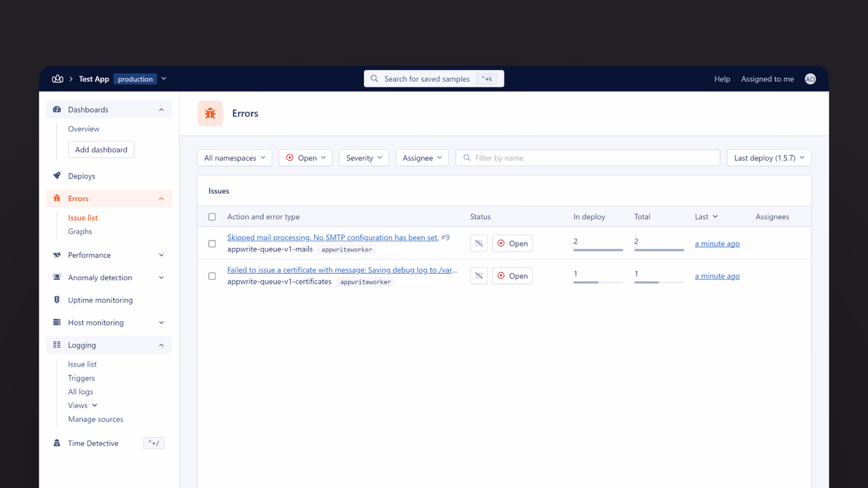
Task: Click Open status button on Skipped mail row
Action: (x=512, y=243)
